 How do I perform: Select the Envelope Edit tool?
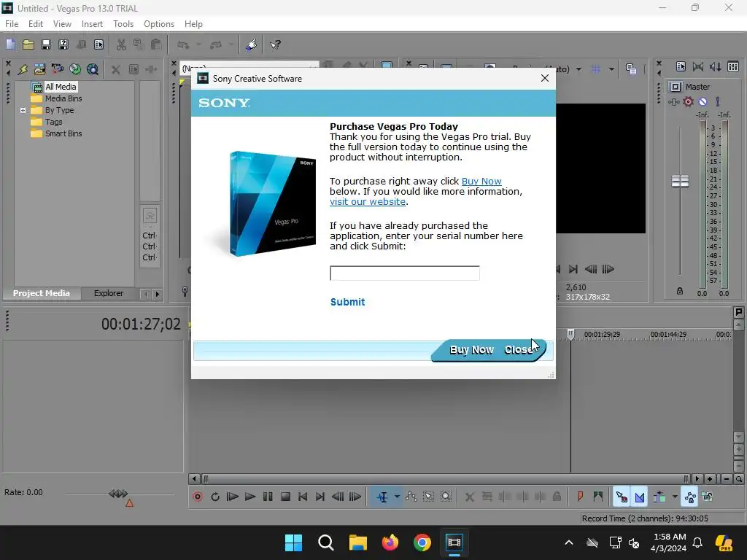(x=411, y=497)
